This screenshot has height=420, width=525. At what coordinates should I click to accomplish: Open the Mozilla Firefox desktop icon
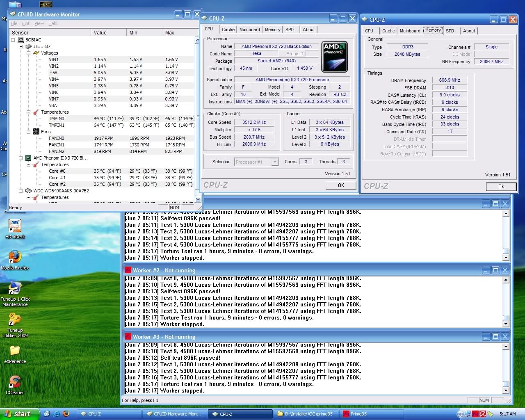pyautogui.click(x=15, y=257)
